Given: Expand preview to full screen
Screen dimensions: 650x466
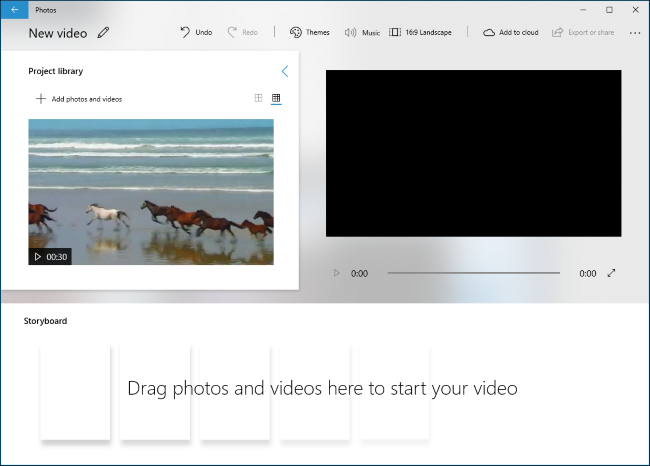Looking at the screenshot, I should [x=612, y=273].
